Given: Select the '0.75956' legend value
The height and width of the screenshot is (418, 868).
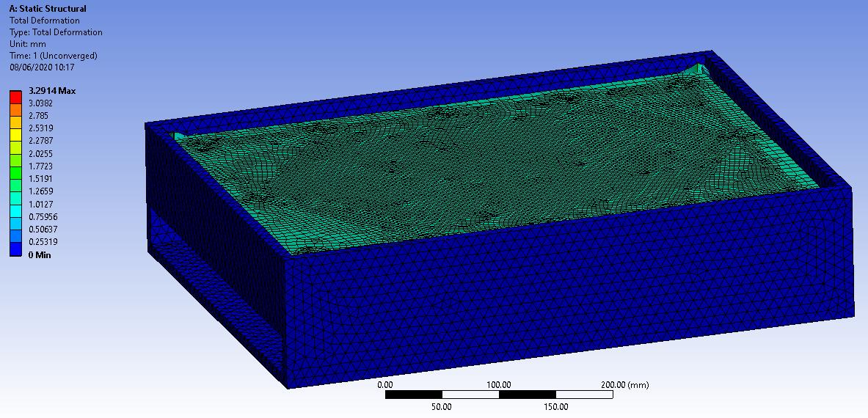Looking at the screenshot, I should click(x=42, y=216).
